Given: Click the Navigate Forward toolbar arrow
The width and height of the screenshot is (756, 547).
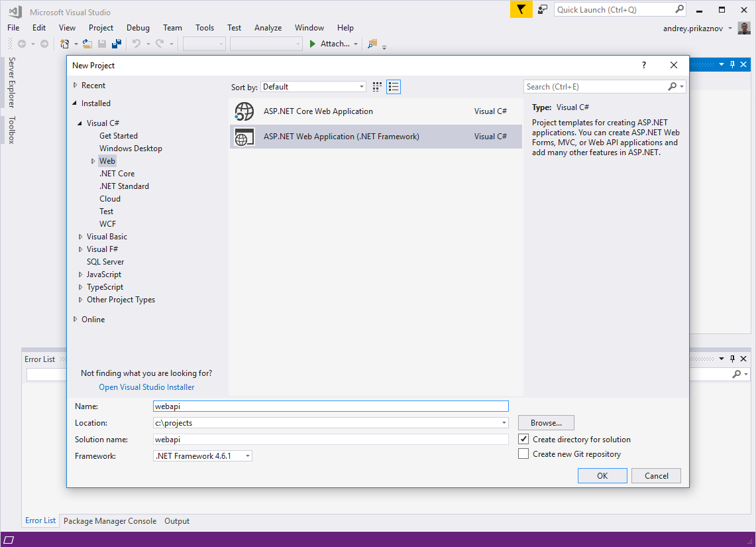Looking at the screenshot, I should [44, 44].
